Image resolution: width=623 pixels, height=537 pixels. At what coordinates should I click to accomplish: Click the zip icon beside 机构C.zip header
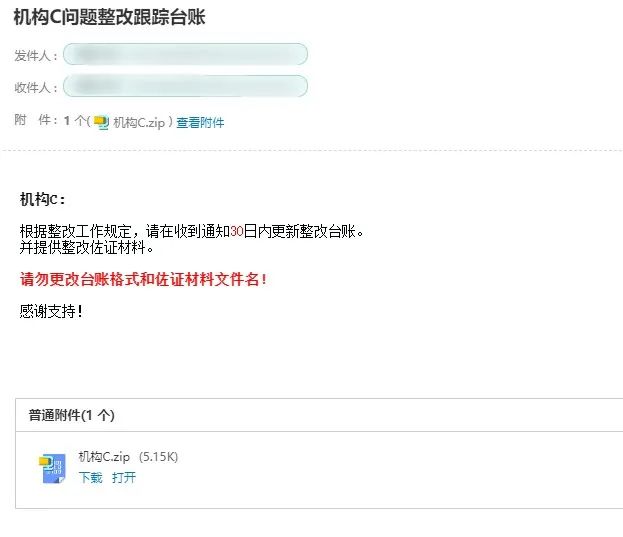tap(101, 122)
